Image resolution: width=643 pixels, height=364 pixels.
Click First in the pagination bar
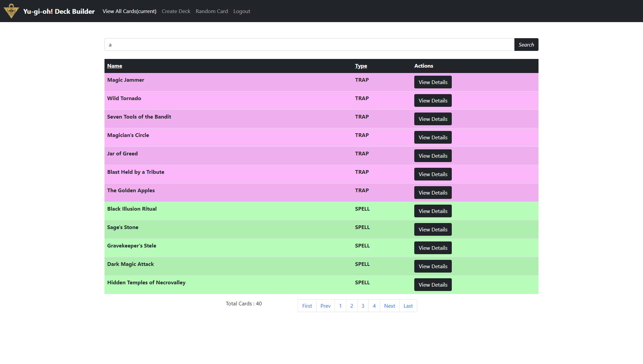(x=307, y=306)
